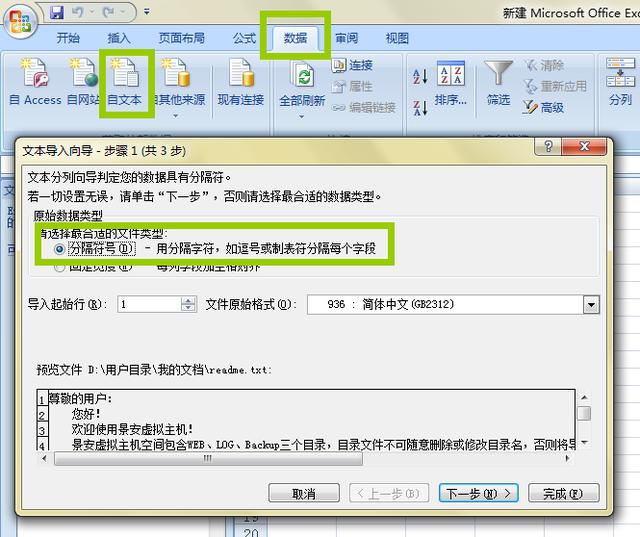Click the Save icon in quick access toolbar
640x537 pixels.
pos(56,13)
